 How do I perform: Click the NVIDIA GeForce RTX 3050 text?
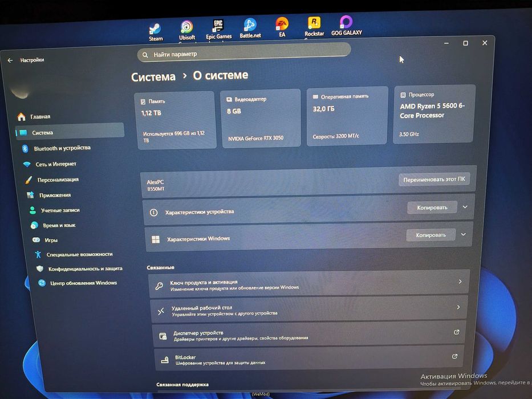point(255,139)
